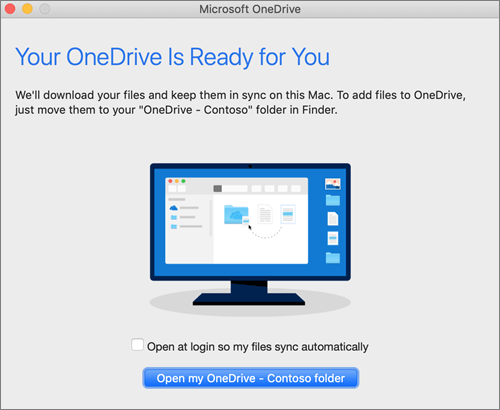Click the dark gray toolbar square in illustrated window
Image resolution: width=500 pixels, height=410 pixels.
[x=217, y=189]
